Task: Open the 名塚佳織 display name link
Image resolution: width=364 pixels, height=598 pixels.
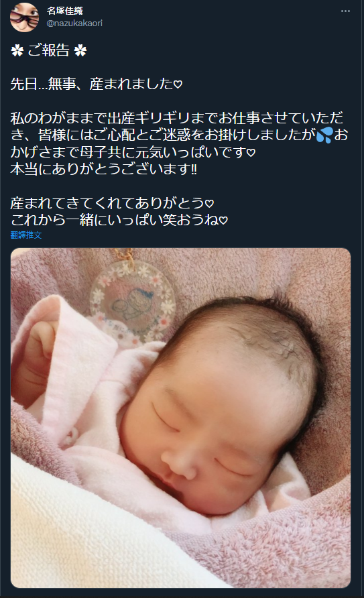Action: (65, 11)
